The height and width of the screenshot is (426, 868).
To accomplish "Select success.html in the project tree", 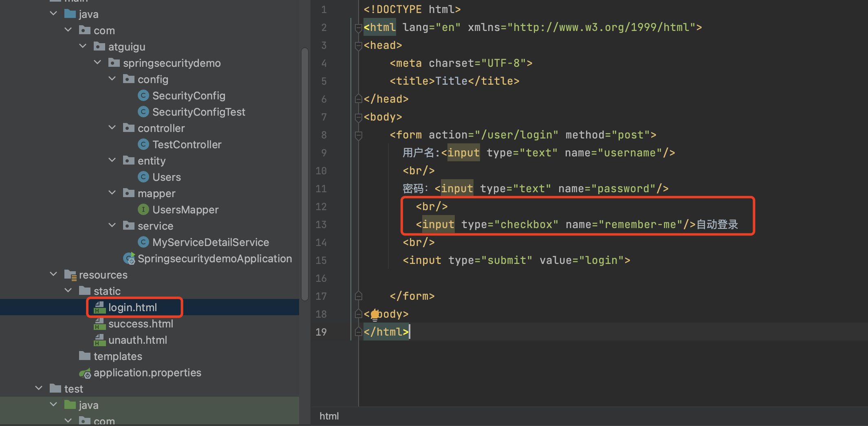I will click(x=141, y=324).
